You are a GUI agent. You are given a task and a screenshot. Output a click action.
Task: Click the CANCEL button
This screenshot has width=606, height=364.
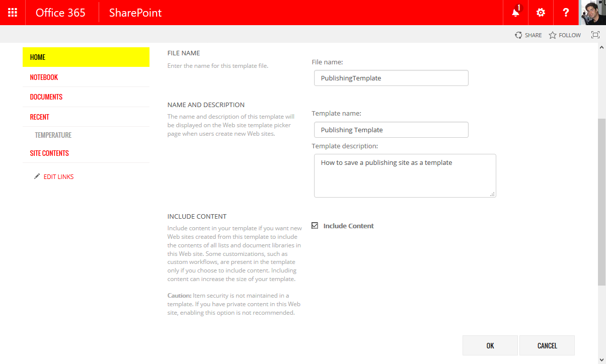[547, 345]
